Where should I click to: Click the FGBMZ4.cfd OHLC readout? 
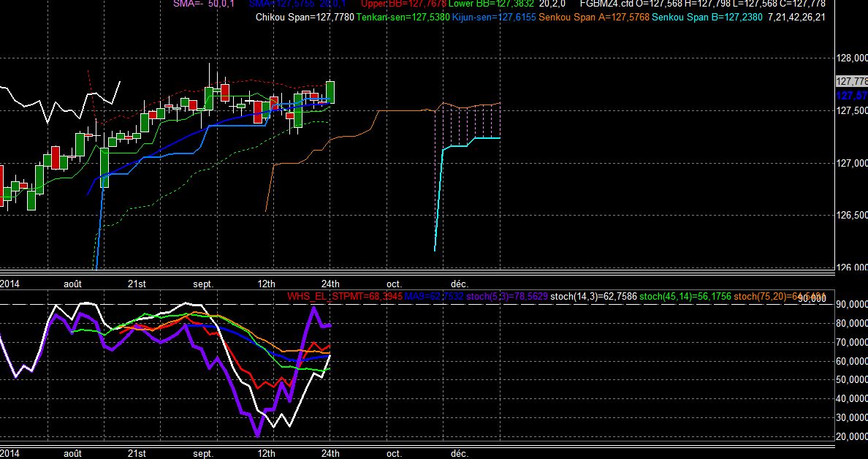tap(702, 4)
